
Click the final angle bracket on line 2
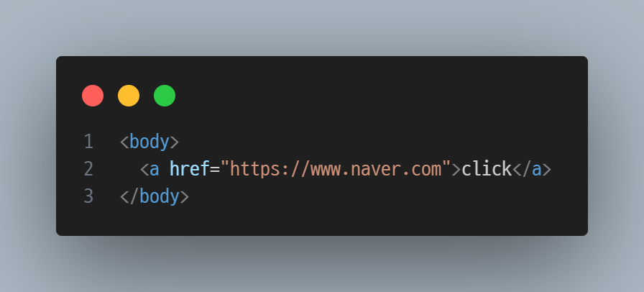click(x=547, y=170)
